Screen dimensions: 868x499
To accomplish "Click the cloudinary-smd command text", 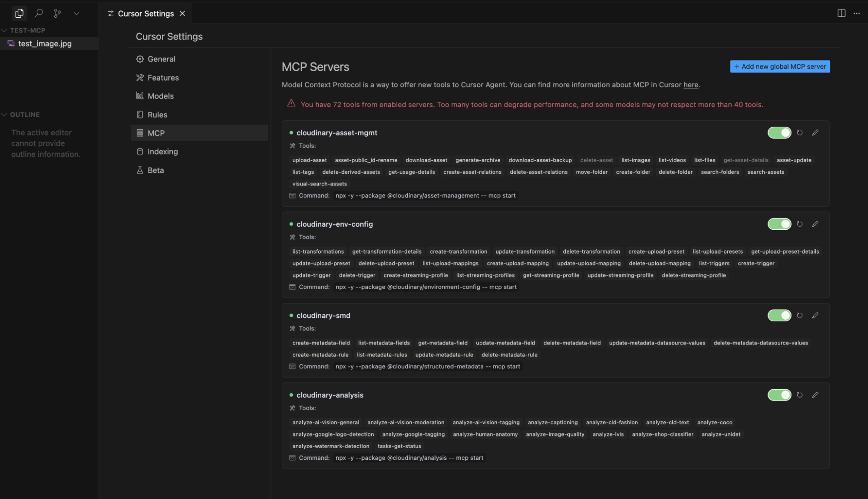I will point(427,367).
